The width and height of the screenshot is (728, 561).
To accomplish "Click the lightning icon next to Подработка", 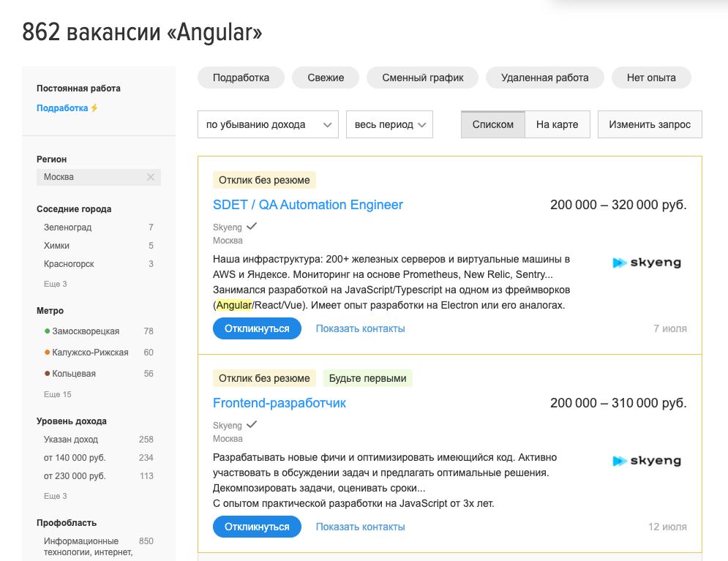I will pyautogui.click(x=94, y=108).
